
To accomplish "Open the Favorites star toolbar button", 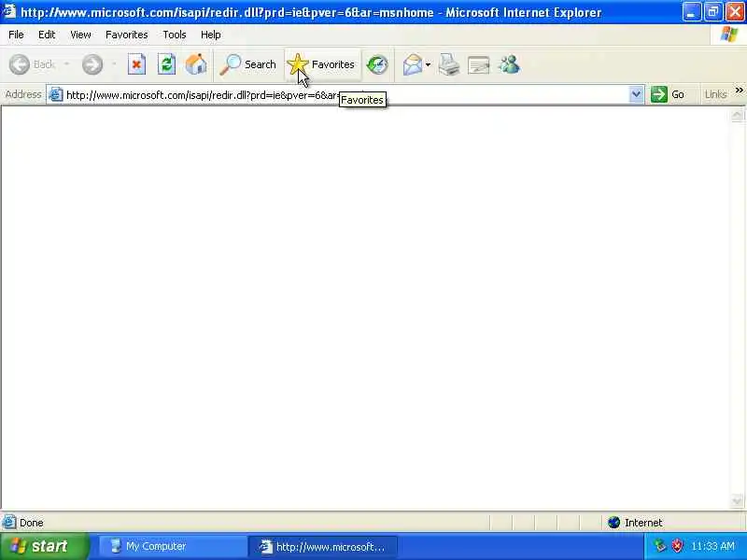I will (322, 64).
